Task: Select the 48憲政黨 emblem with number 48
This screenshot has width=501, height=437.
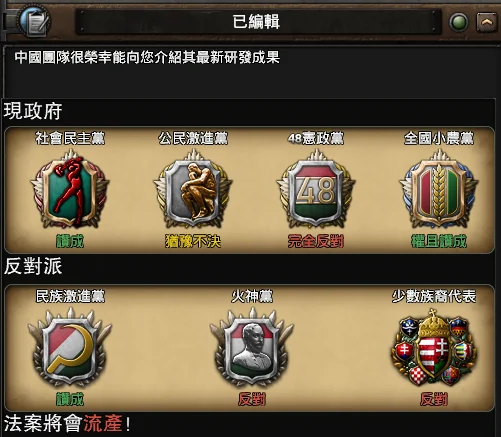Action: (x=316, y=189)
